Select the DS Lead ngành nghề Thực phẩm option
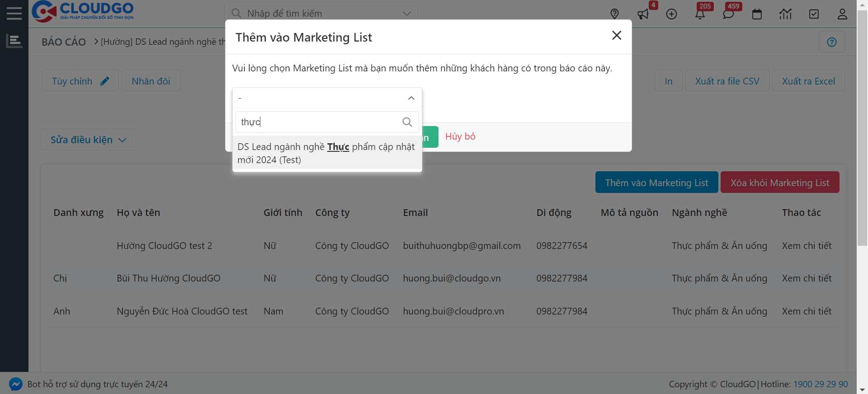 (326, 153)
